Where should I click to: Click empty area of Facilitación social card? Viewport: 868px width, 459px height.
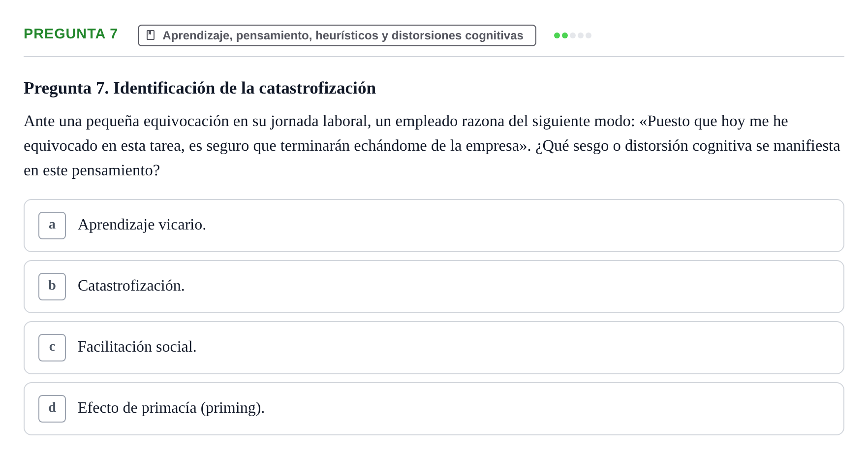pyautogui.click(x=517, y=348)
